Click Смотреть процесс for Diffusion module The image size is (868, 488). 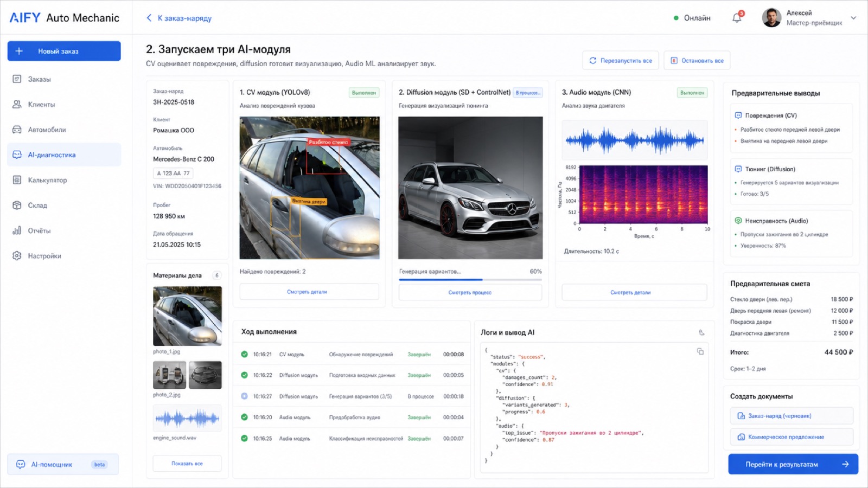470,292
